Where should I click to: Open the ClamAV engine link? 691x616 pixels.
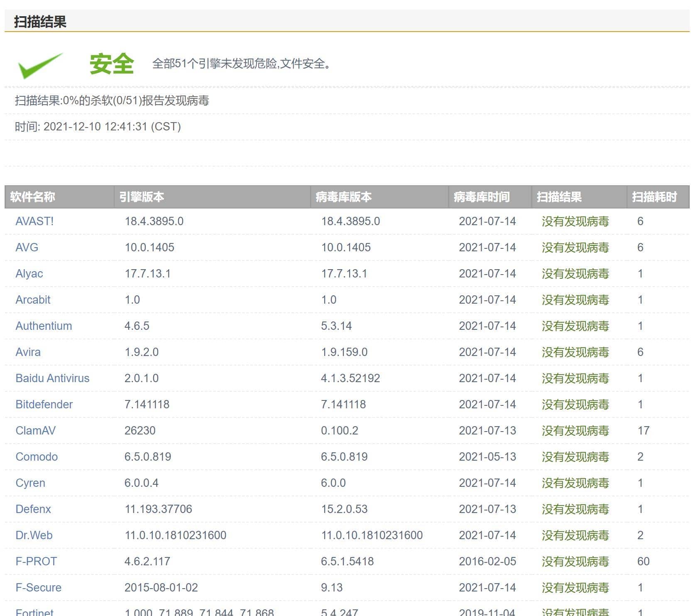(35, 430)
